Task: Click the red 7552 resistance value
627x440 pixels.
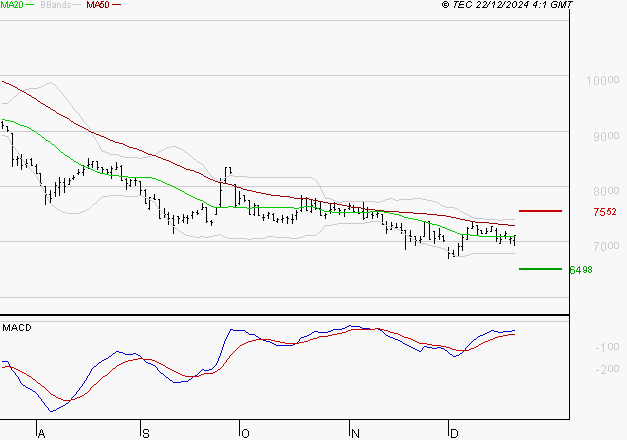Action: click(605, 212)
